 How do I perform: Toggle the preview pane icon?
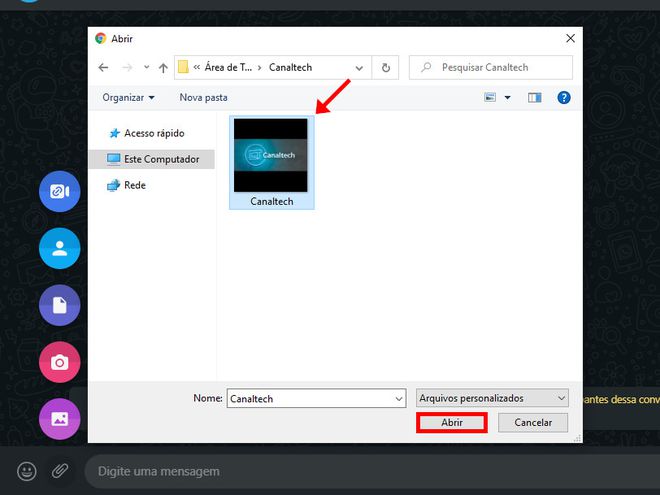coord(535,98)
